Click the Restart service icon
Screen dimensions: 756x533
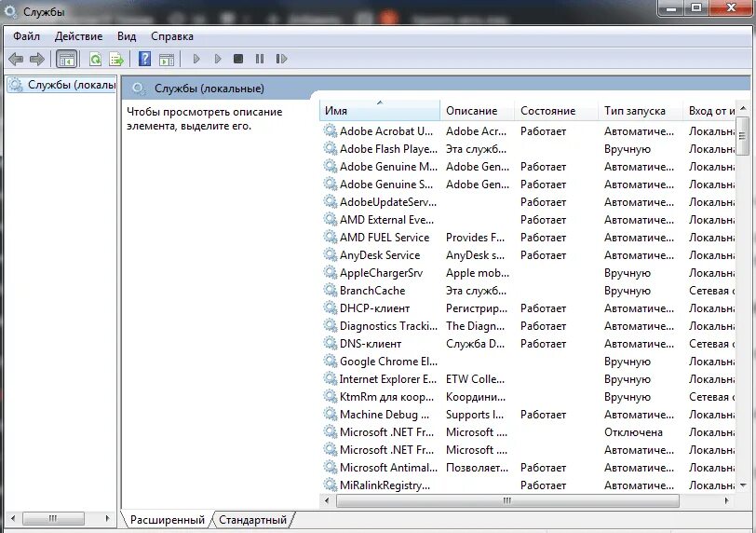pyautogui.click(x=281, y=59)
